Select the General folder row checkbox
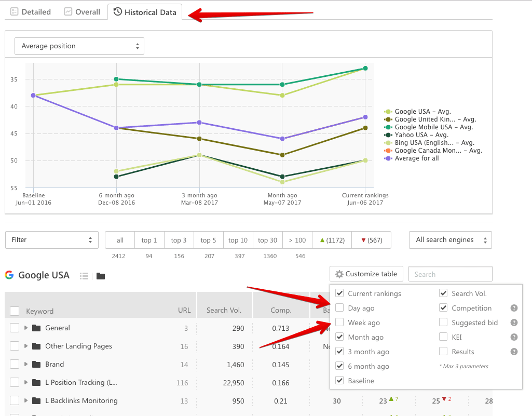This screenshot has width=532, height=416. (15, 328)
